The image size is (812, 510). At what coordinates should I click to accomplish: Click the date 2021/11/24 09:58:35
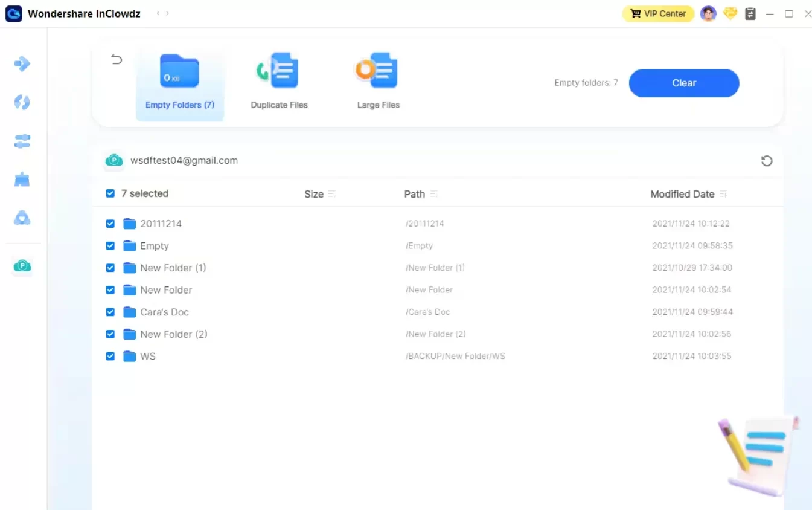click(x=692, y=246)
